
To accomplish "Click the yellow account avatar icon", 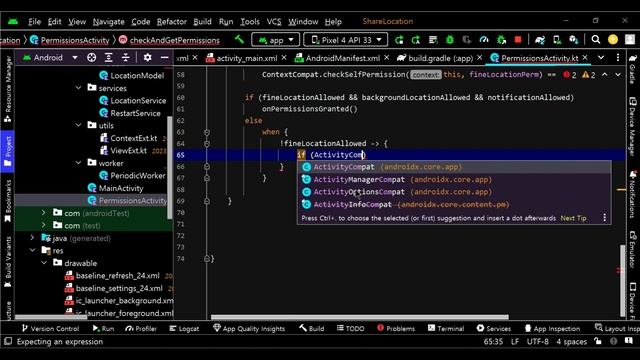I will point(613,40).
